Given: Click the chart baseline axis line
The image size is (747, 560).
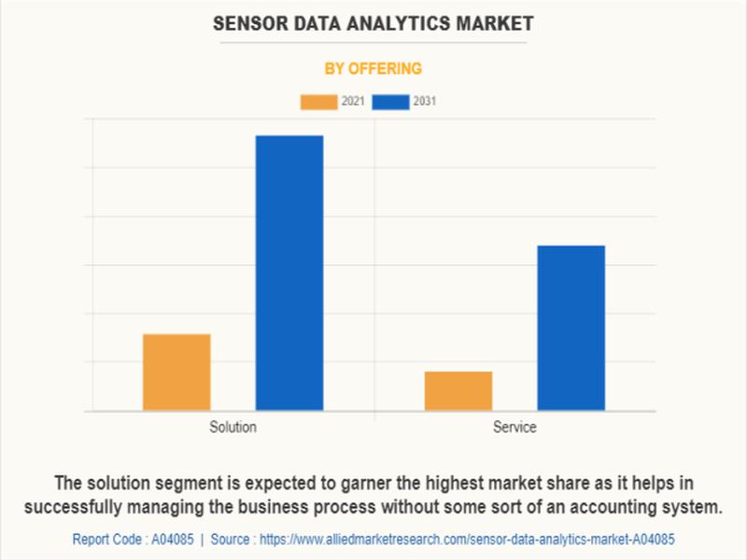Looking at the screenshot, I should [370, 412].
